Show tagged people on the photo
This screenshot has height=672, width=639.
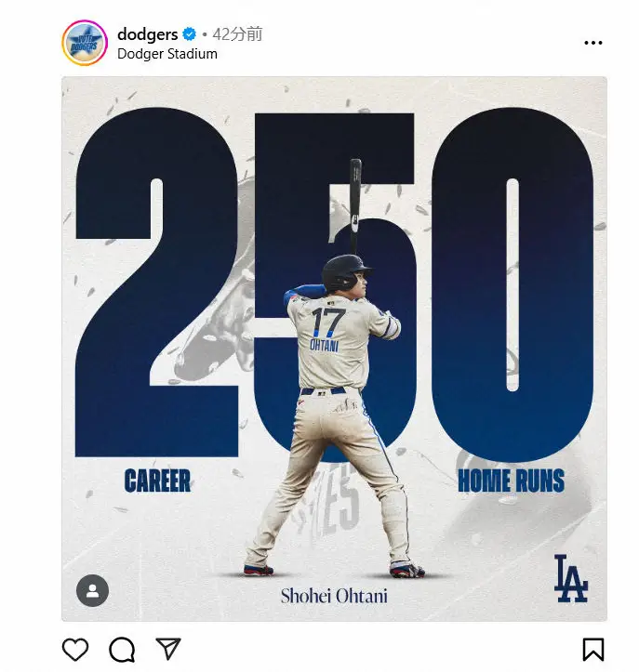pyautogui.click(x=93, y=590)
